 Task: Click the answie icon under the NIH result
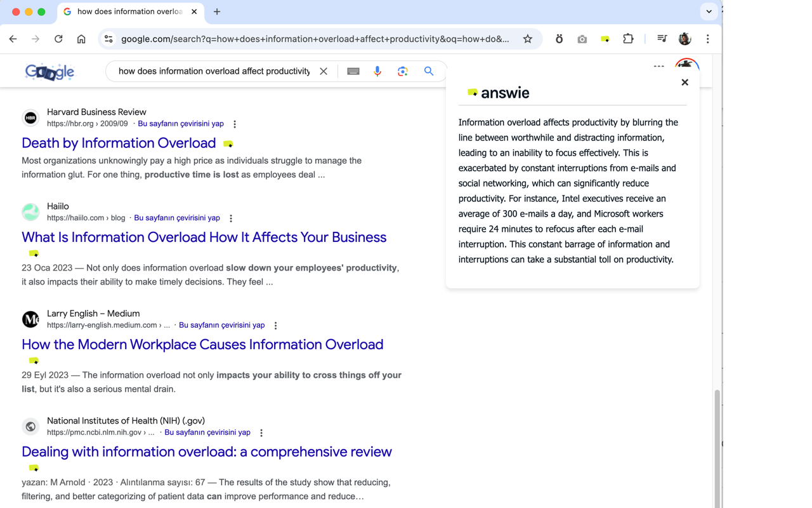point(34,468)
